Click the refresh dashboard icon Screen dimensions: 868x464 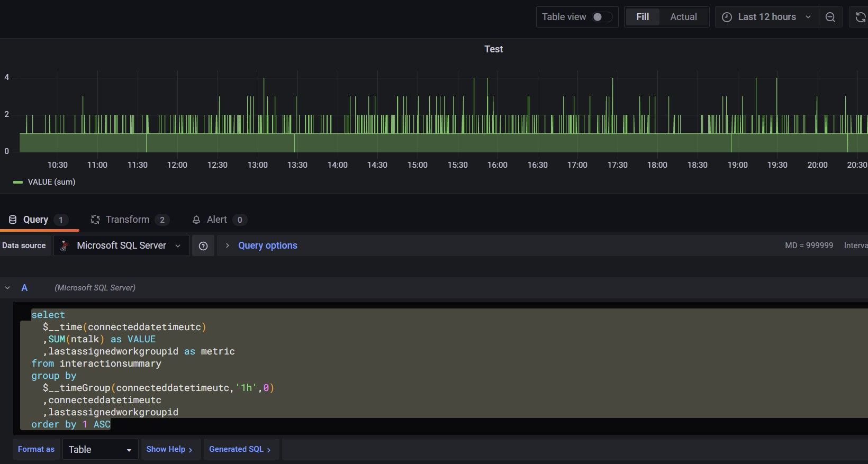(860, 17)
